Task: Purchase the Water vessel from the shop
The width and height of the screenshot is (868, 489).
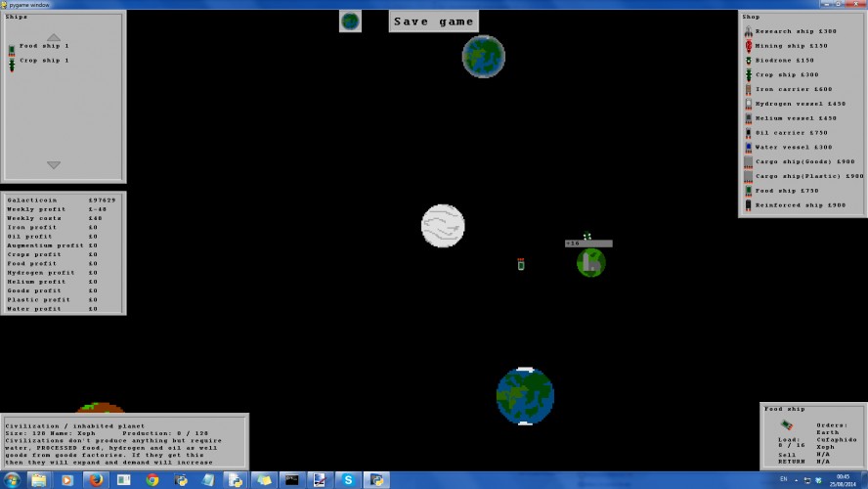Action: coord(788,148)
